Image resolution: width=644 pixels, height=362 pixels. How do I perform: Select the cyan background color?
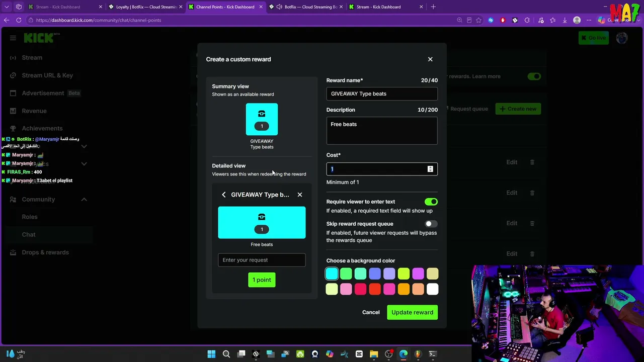coord(332,274)
